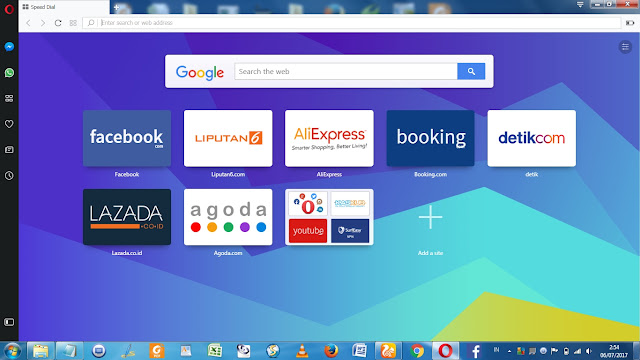The image size is (640, 360).
Task: Open VLC media player from taskbar
Action: click(302, 351)
